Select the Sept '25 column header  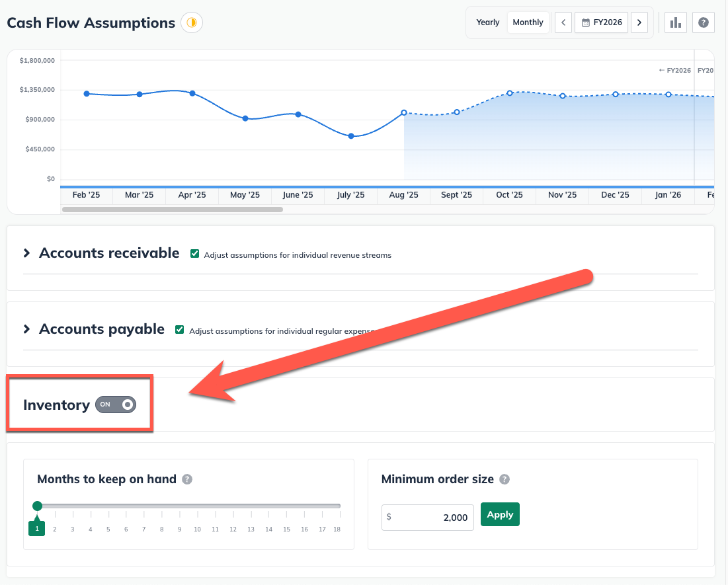tap(457, 195)
